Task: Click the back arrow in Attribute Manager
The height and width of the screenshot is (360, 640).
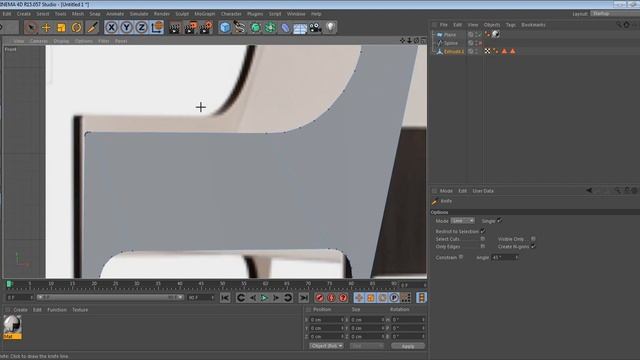Action: [x=589, y=191]
